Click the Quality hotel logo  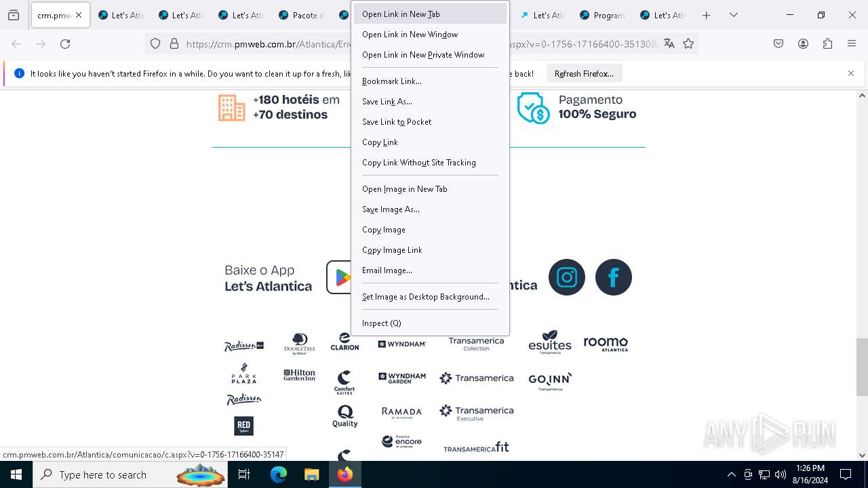pyautogui.click(x=344, y=416)
